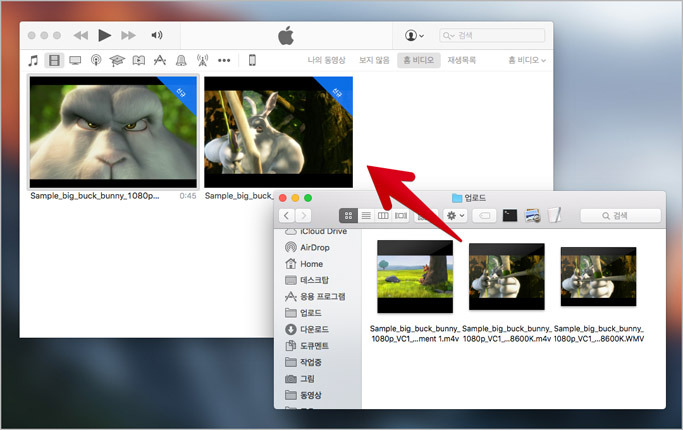
Task: Select the 홈 비디오 tab
Action: 419,60
